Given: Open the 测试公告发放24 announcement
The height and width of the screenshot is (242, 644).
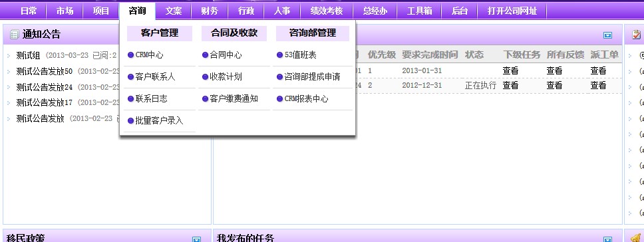Looking at the screenshot, I should pos(45,87).
